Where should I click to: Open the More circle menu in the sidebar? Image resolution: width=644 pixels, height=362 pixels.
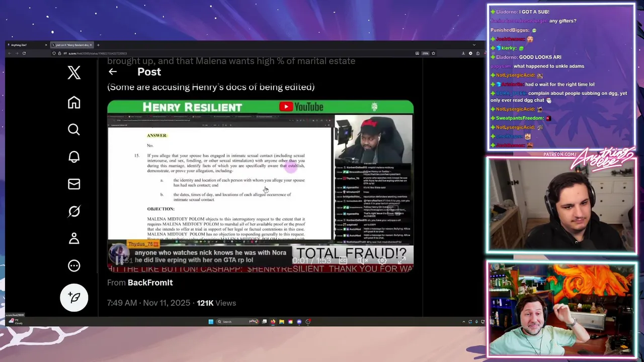[x=74, y=265]
